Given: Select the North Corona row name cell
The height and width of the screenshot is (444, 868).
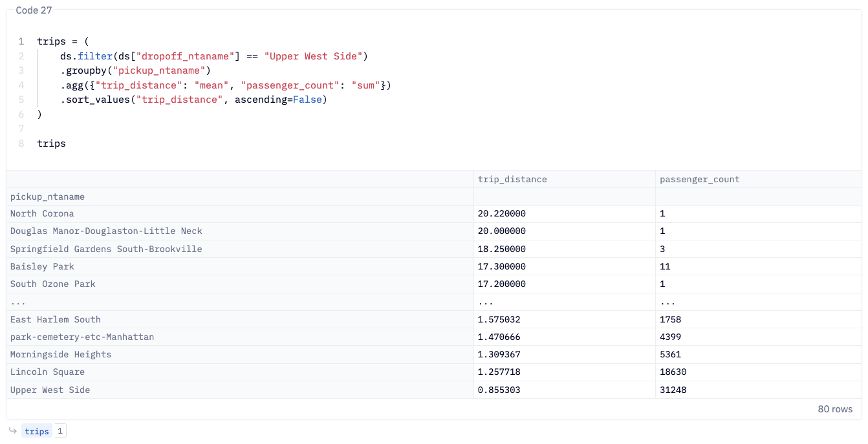Looking at the screenshot, I should [42, 213].
